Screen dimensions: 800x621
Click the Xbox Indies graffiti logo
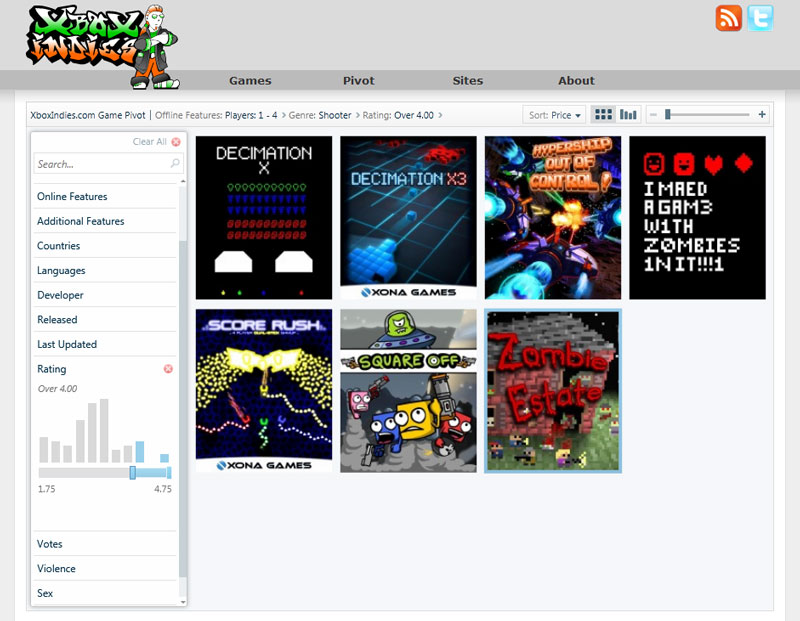[102, 47]
